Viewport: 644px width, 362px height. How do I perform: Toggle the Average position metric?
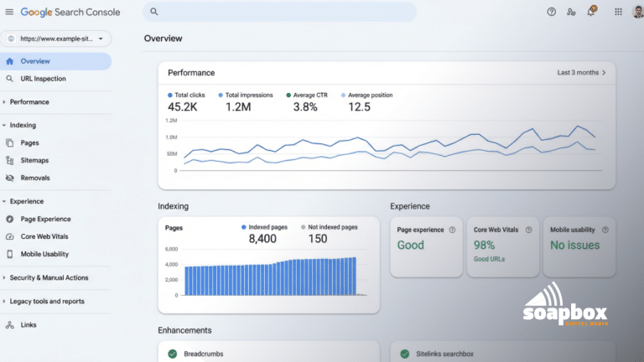click(x=366, y=101)
